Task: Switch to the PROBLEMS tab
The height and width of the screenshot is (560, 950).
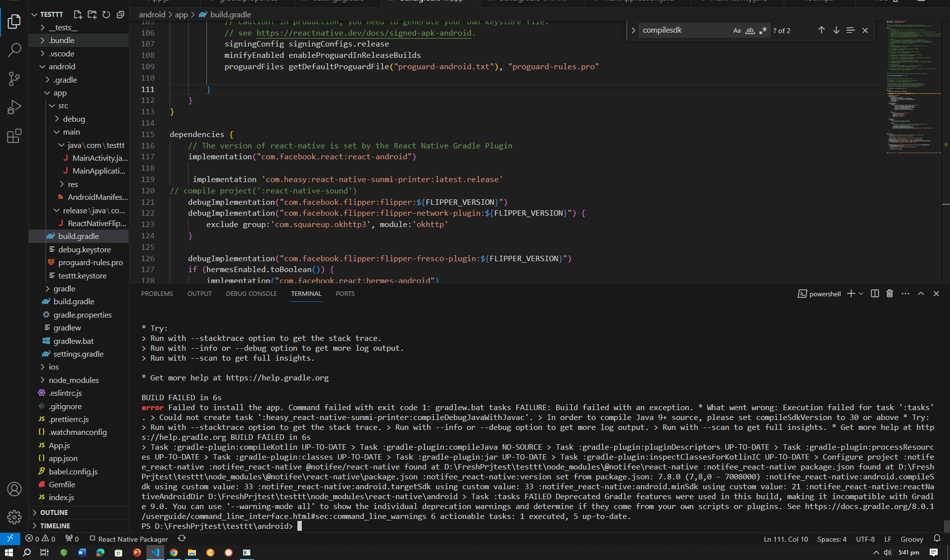Action: (x=157, y=293)
